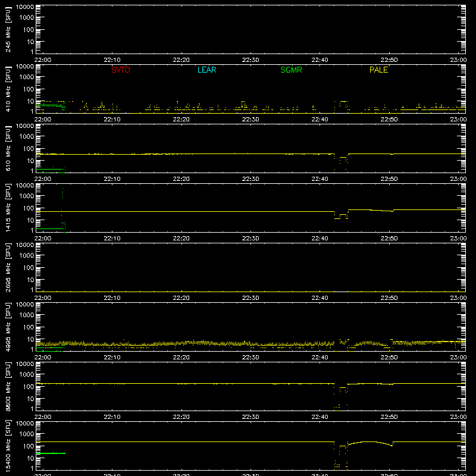Click the cyan LEAR station label
Screen dimensions: 476x476
click(x=206, y=70)
